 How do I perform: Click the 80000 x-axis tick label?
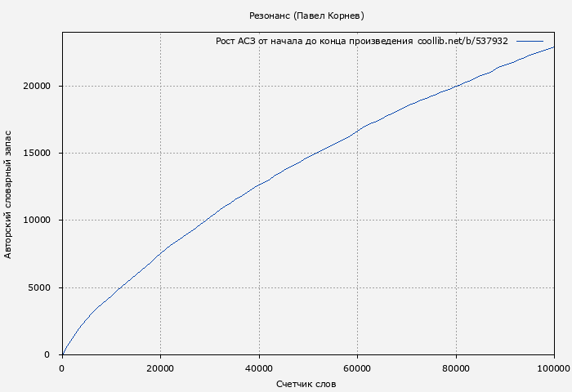[456, 368]
